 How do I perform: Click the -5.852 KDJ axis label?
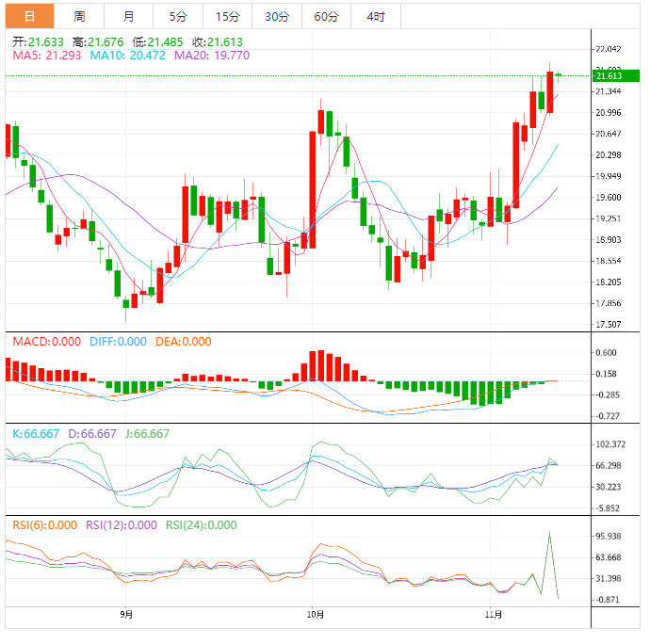(x=607, y=508)
